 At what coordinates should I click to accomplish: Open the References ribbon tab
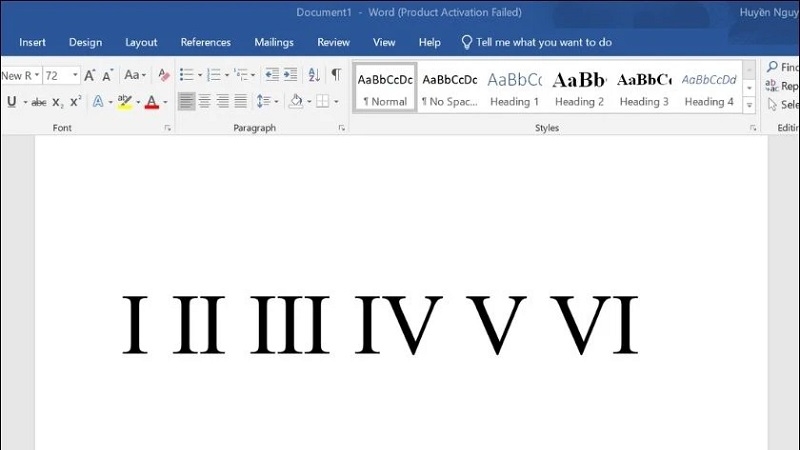click(205, 43)
